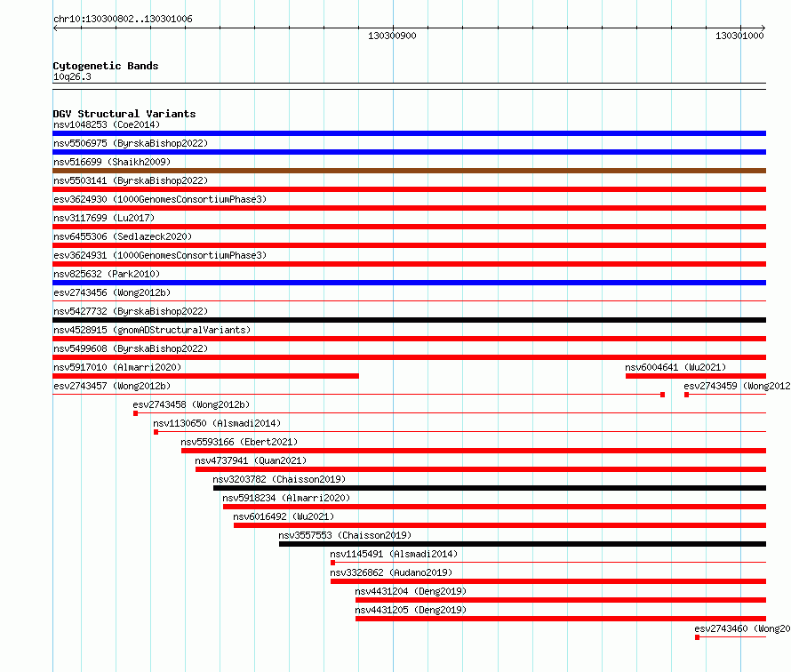The width and height of the screenshot is (791, 672).
Task: Select nsv3203782 (Chaisson2019) label
Action: [x=279, y=479]
